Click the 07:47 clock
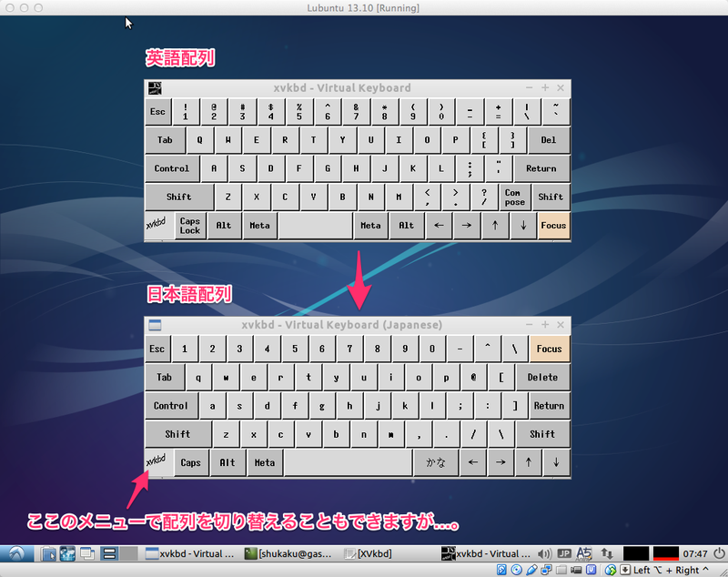 coord(695,553)
